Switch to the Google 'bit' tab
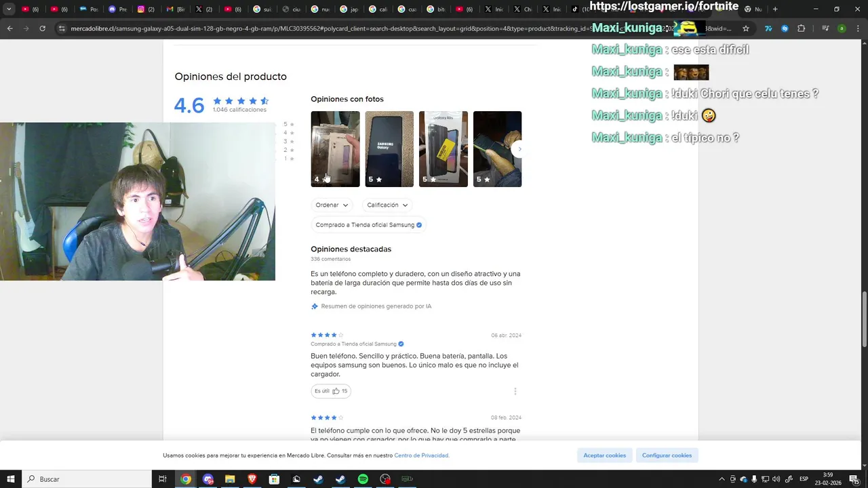This screenshot has height=488, width=868. tap(435, 9)
